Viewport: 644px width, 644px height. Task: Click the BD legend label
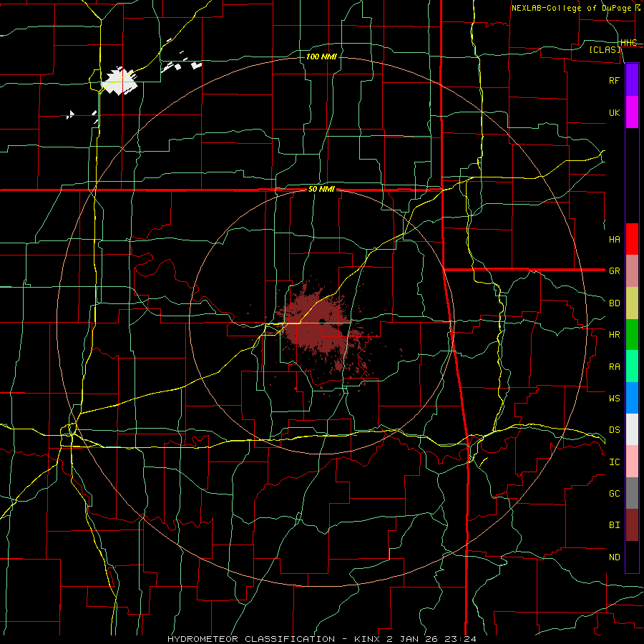[614, 303]
